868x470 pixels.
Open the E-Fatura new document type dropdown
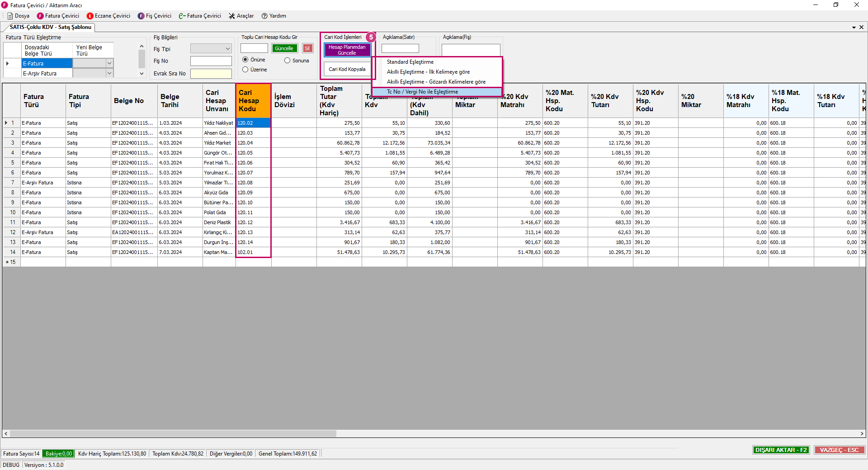109,63
